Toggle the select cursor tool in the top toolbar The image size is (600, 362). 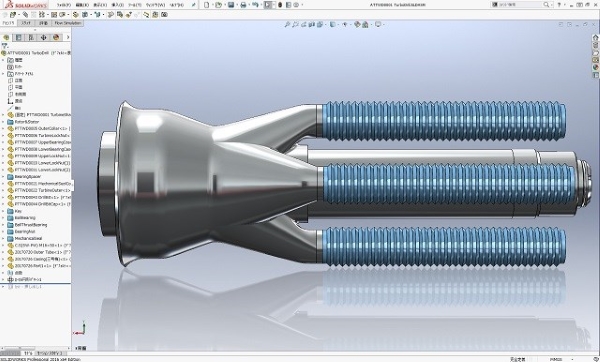point(268,5)
